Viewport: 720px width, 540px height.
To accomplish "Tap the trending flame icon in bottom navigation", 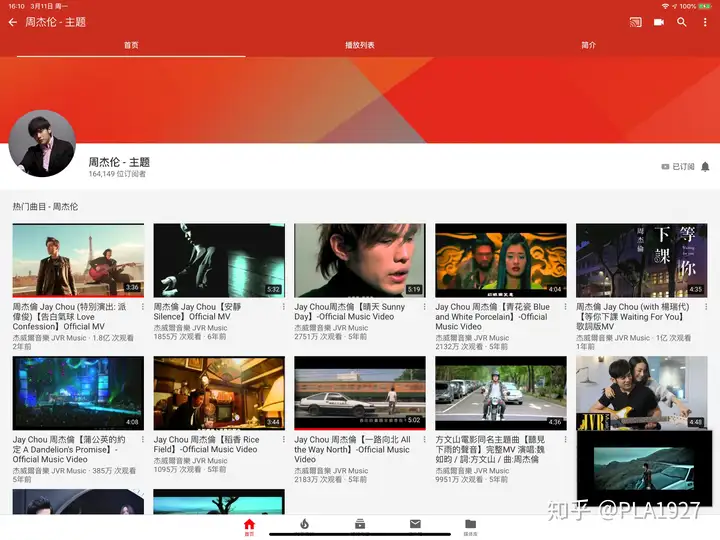I will [304, 524].
